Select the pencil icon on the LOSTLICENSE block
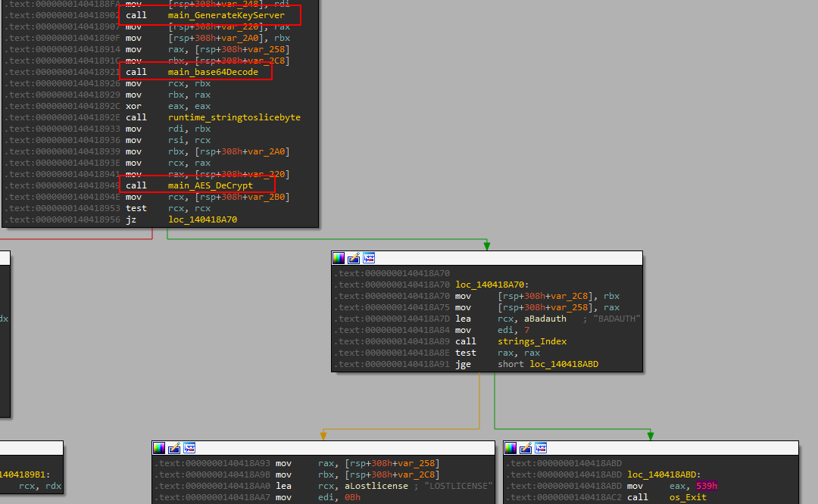This screenshot has height=504, width=818. coord(173,447)
